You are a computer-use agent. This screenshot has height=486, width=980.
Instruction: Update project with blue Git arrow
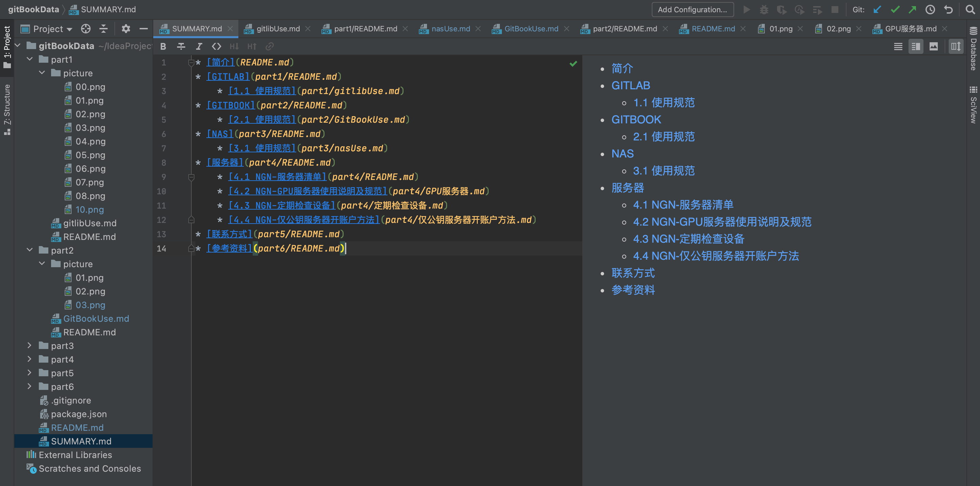pos(877,10)
